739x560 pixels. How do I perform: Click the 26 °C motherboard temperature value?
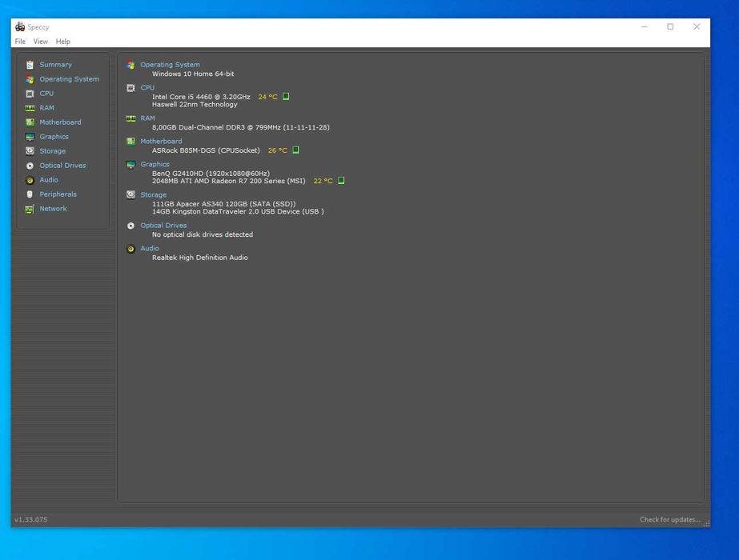[278, 150]
